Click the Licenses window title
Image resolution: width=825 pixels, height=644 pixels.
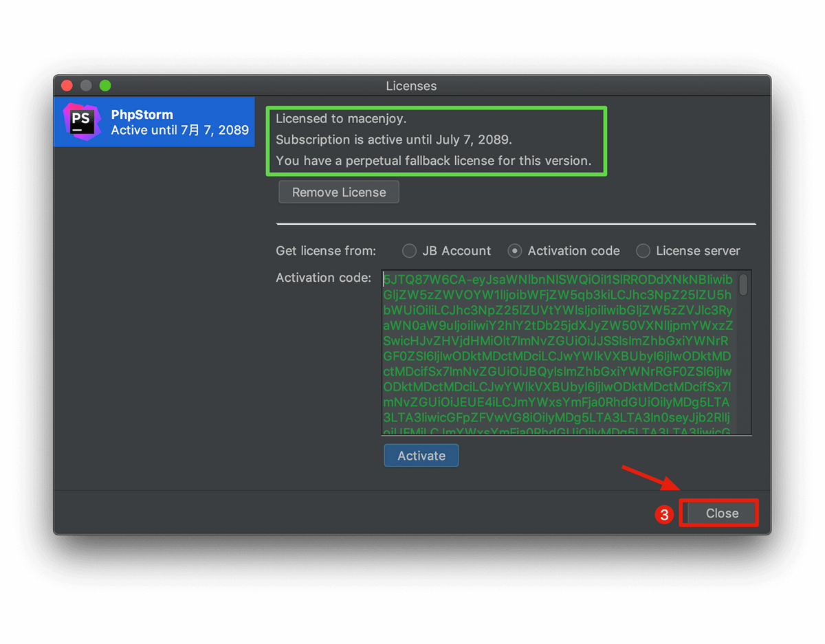[x=411, y=86]
